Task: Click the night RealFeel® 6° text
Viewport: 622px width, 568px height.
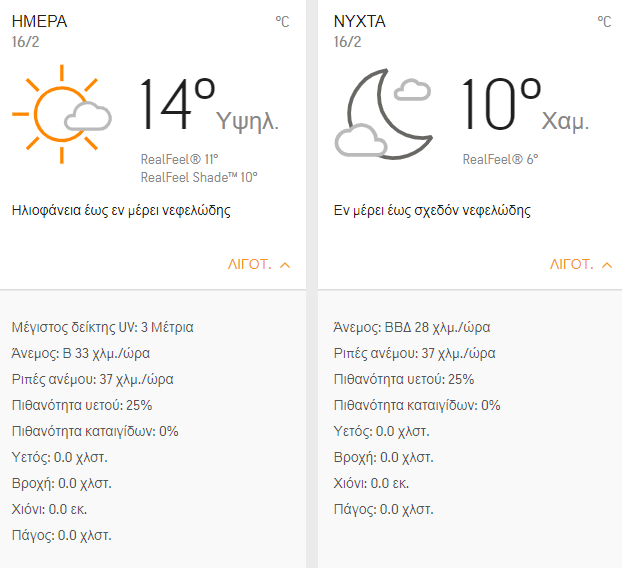Action: click(x=500, y=159)
